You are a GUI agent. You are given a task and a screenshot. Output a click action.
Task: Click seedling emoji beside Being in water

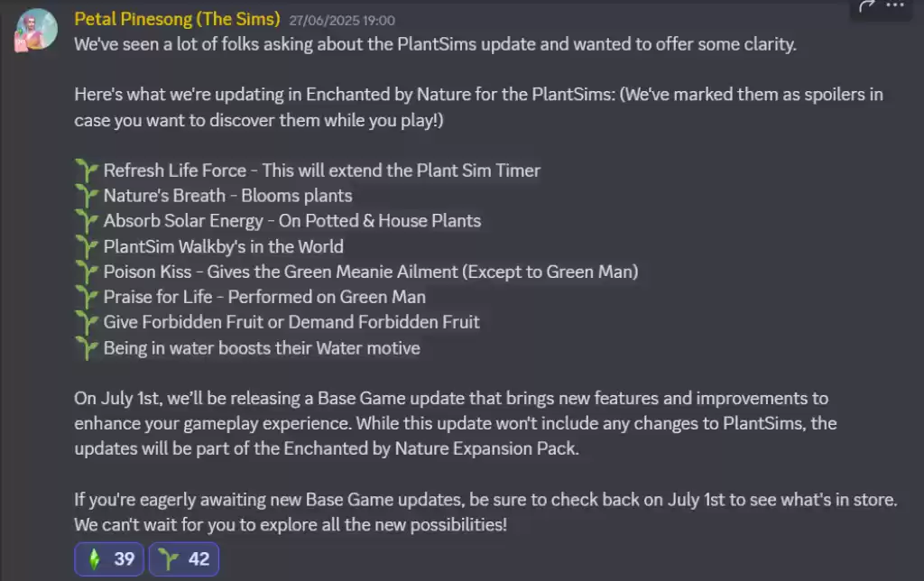[x=87, y=347]
